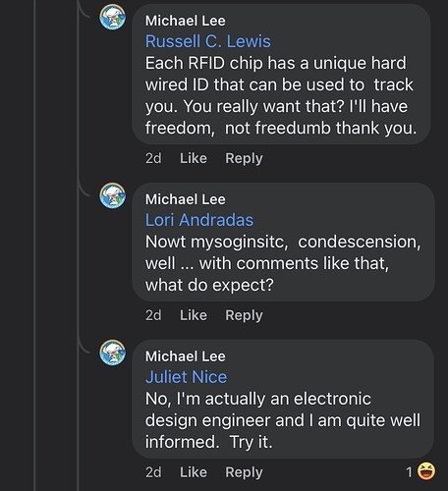Open Michael Lee name above RFID comment
Viewport: 448px width, 491px height.
186,21
